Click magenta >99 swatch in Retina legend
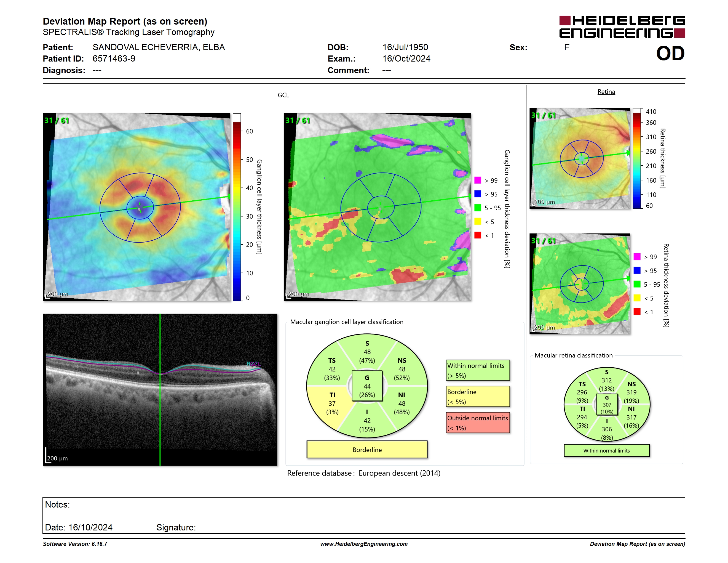This screenshot has height=563, width=728. coord(637,256)
